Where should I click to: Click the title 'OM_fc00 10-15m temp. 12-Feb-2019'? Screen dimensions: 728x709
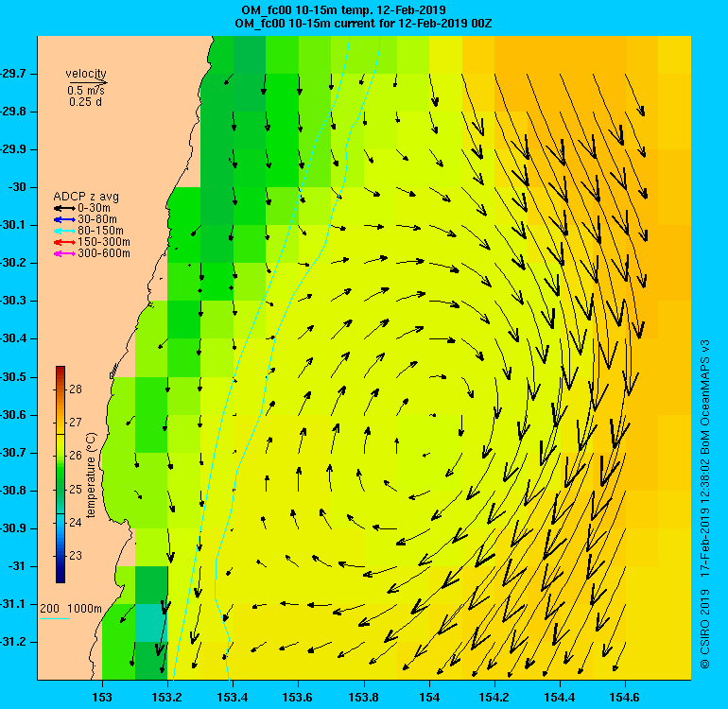pos(343,10)
